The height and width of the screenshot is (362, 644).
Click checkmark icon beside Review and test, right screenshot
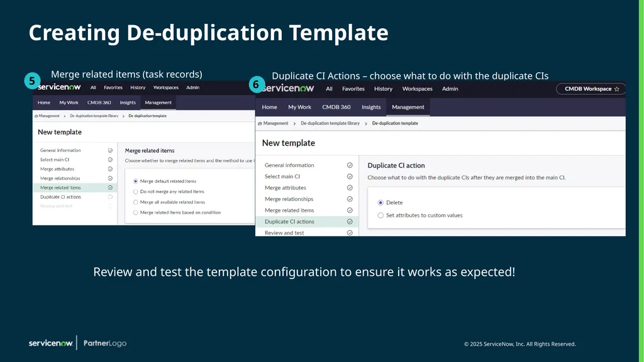point(350,233)
